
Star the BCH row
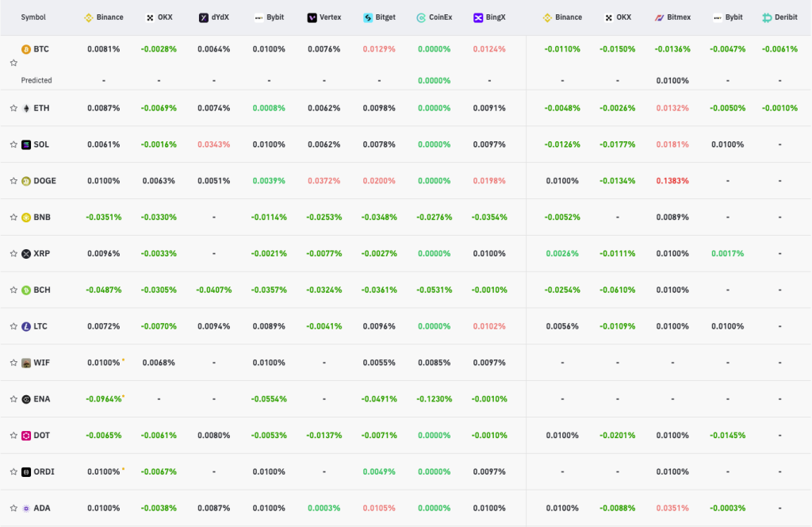click(13, 290)
